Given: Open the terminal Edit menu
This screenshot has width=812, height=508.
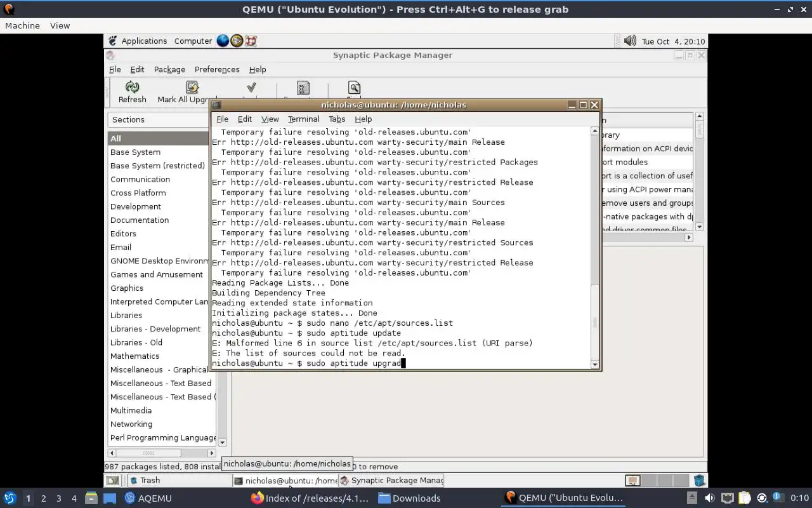Looking at the screenshot, I should click(245, 119).
